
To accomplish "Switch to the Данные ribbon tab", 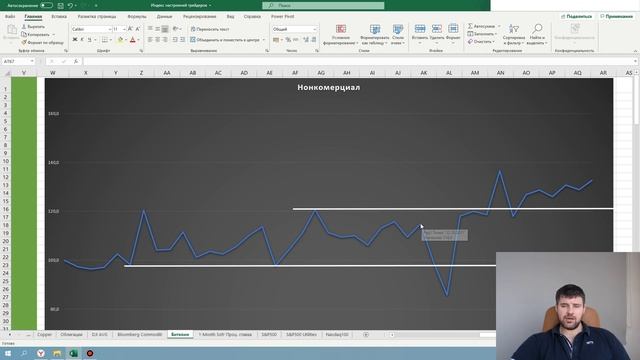I will (x=164, y=16).
